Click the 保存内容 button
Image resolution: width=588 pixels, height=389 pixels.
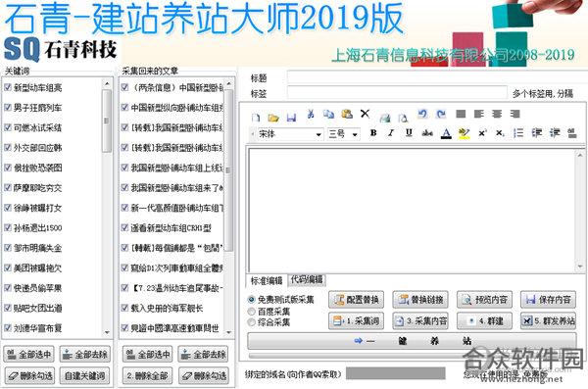(x=548, y=300)
